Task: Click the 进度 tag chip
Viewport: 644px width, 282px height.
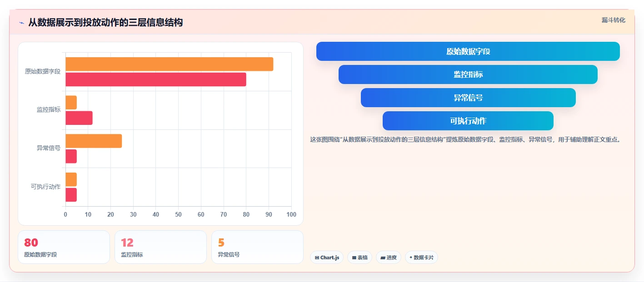Action: click(x=389, y=257)
